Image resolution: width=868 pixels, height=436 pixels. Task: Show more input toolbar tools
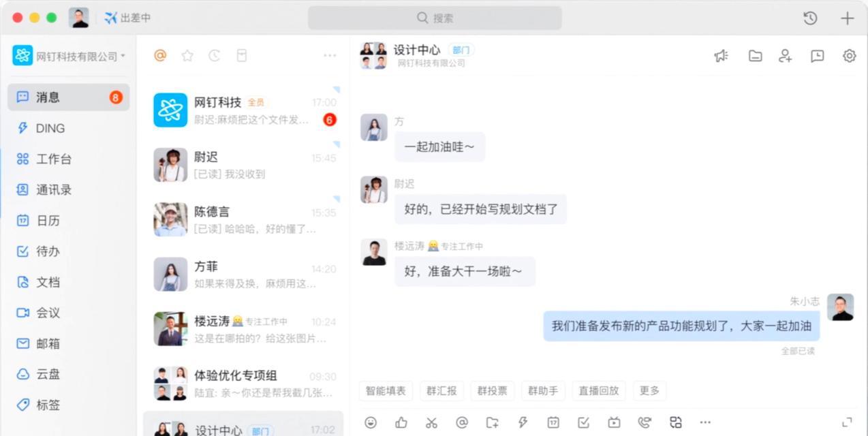click(x=705, y=422)
